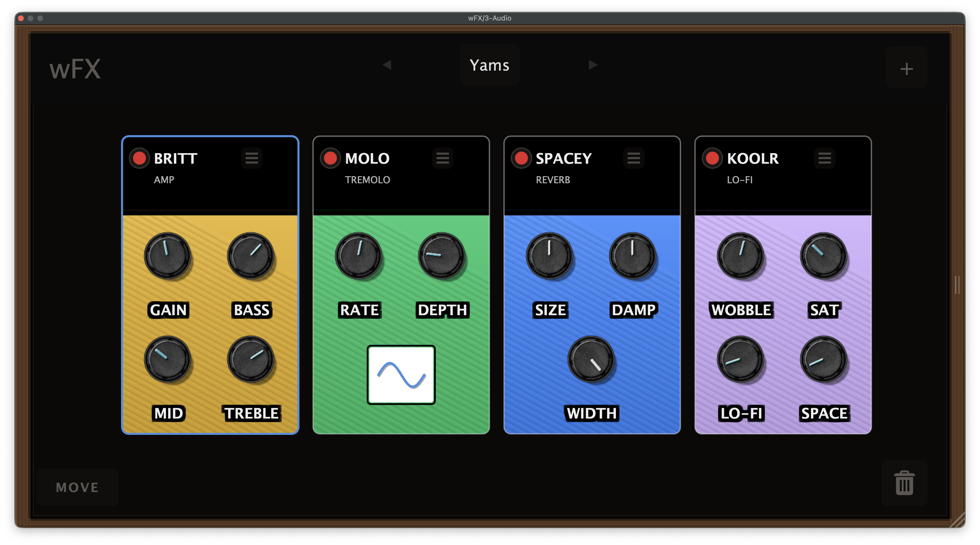The height and width of the screenshot is (545, 980).
Task: Click the REVERB subtitle text
Action: [553, 180]
